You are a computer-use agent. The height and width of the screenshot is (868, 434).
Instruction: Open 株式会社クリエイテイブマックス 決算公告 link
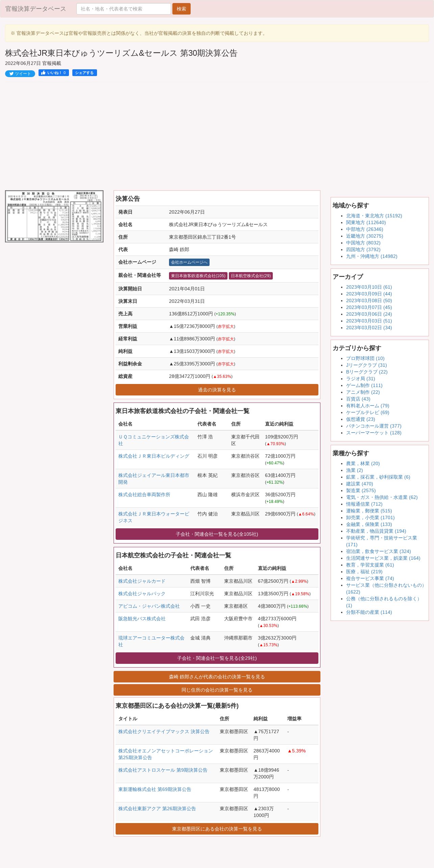[x=164, y=731]
